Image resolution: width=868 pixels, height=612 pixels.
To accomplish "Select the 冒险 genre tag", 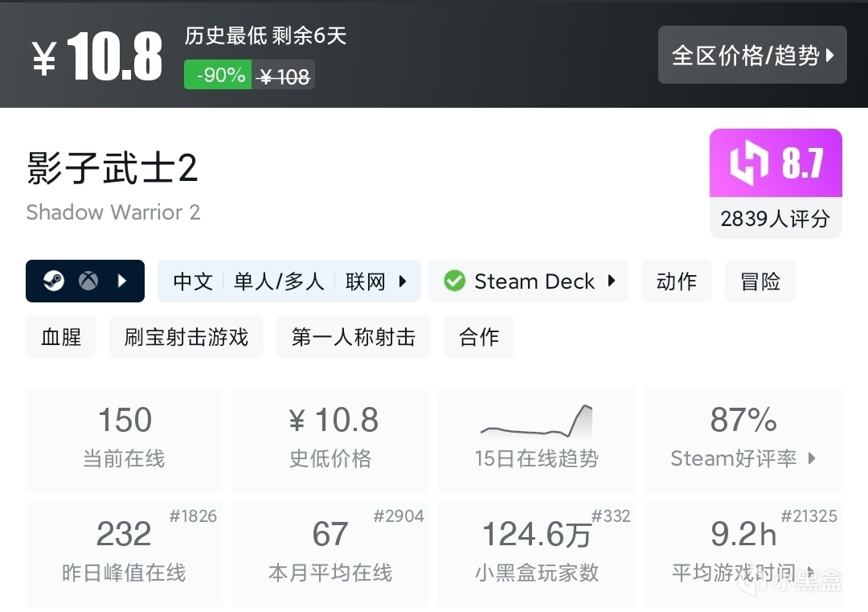I will click(759, 281).
